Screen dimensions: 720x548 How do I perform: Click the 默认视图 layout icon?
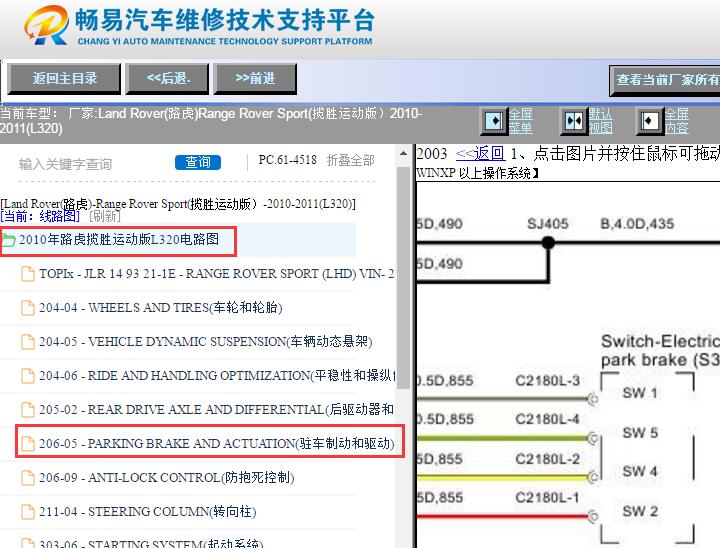click(574, 121)
